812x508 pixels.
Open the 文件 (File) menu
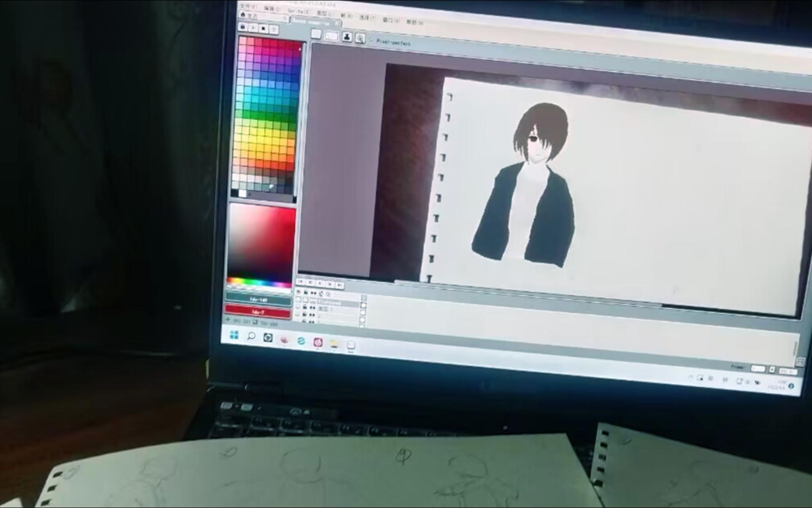[248, 6]
